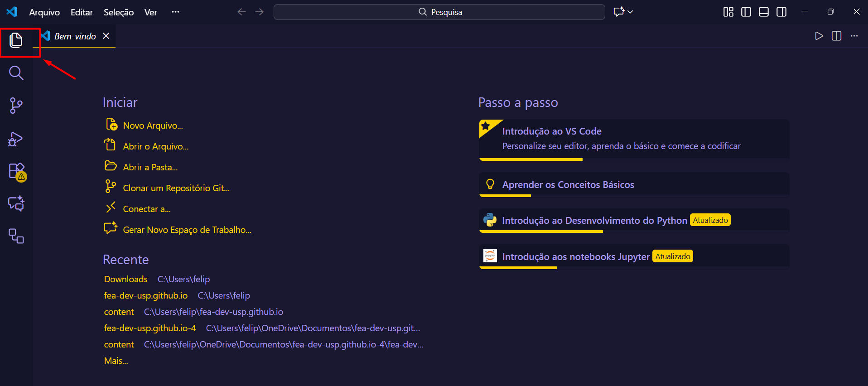Split the editor to the right
This screenshot has height=386, width=868.
pyautogui.click(x=836, y=36)
